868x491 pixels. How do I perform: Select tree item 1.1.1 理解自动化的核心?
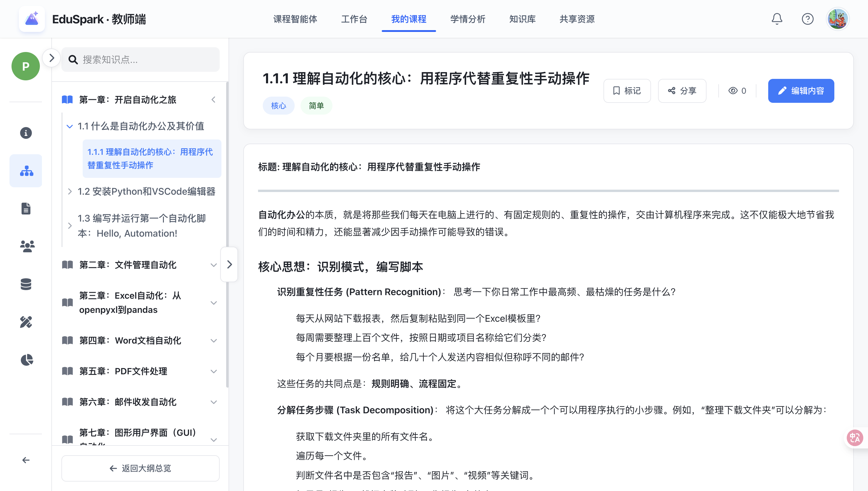[152, 158]
